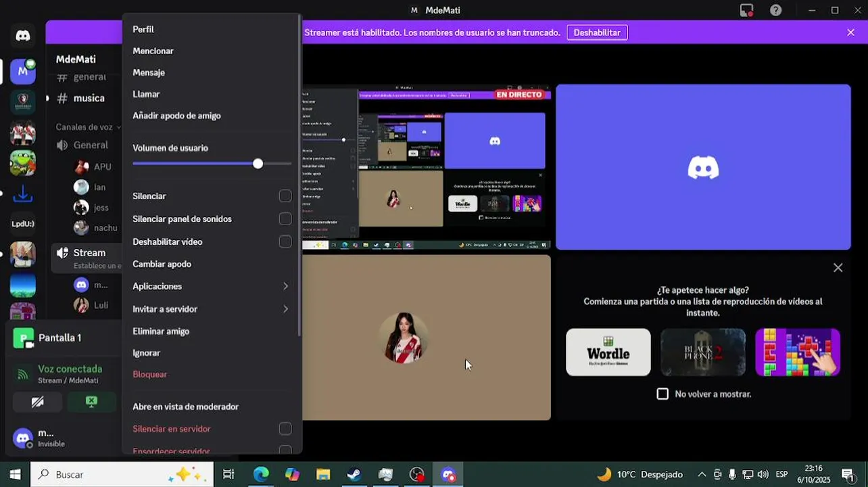Click the Discord inbox icon in title bar
The image size is (868, 487).
[x=746, y=10]
